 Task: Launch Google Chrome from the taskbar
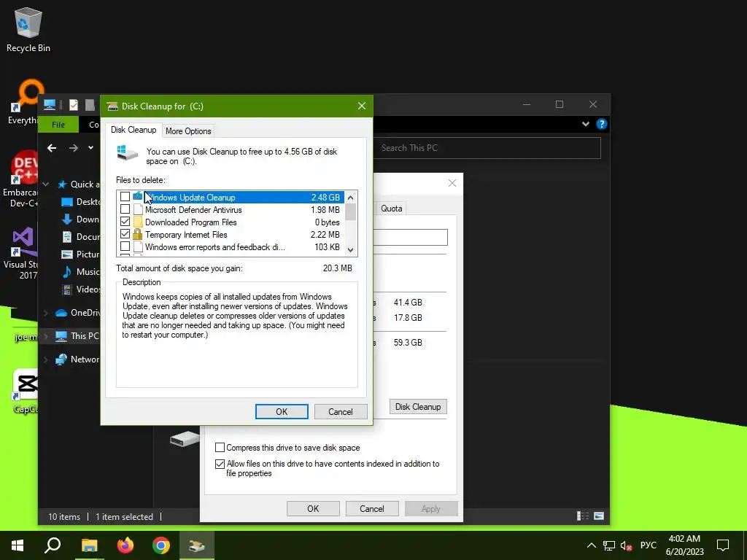pyautogui.click(x=161, y=545)
